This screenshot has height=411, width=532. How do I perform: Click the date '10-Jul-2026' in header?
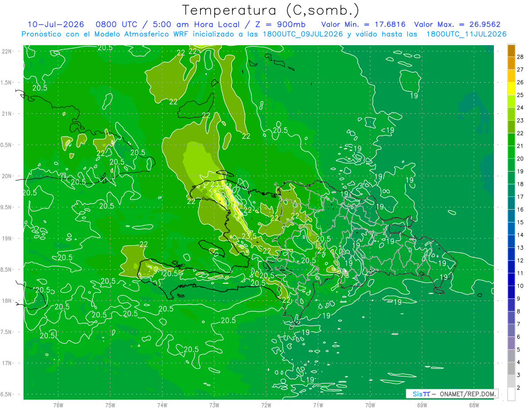pyautogui.click(x=56, y=24)
